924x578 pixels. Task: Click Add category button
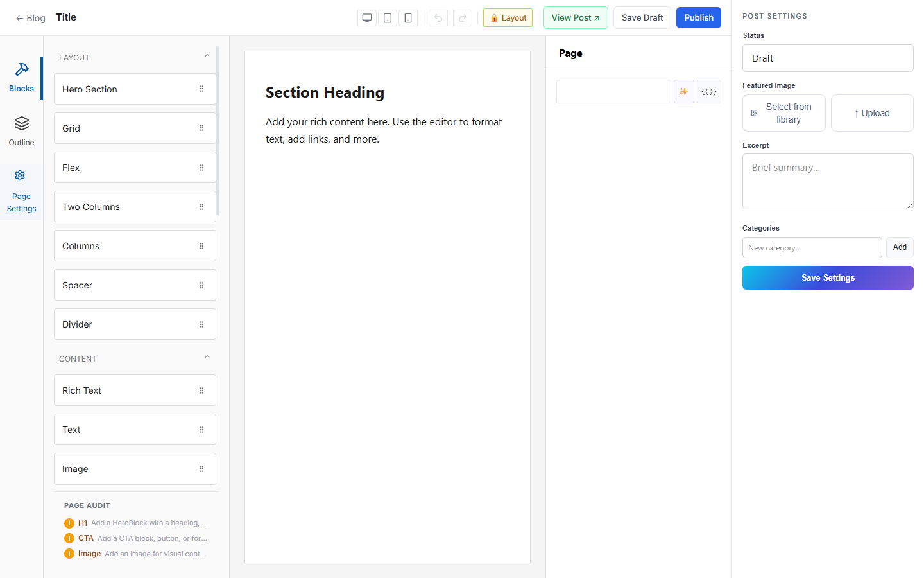coord(900,247)
